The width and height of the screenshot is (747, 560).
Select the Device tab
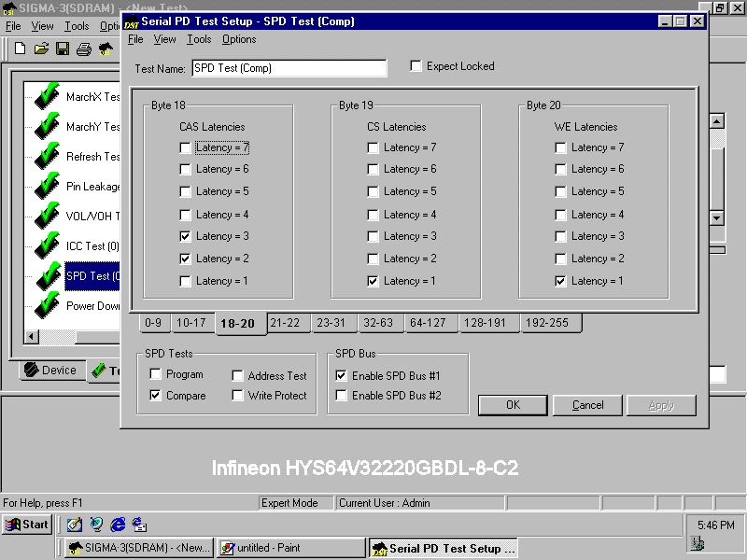pos(51,371)
